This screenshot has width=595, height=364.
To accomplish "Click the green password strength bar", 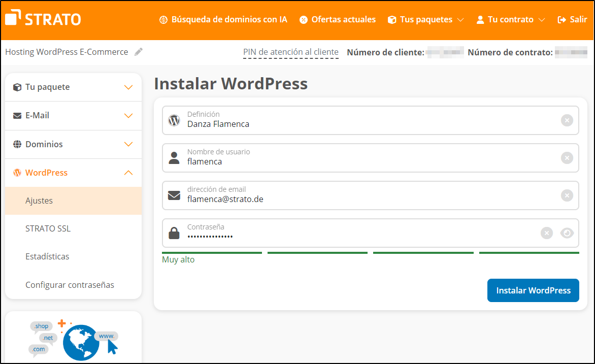I will pos(212,252).
